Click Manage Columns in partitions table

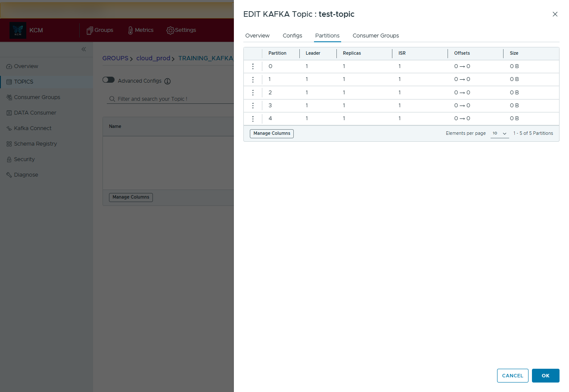coord(272,134)
